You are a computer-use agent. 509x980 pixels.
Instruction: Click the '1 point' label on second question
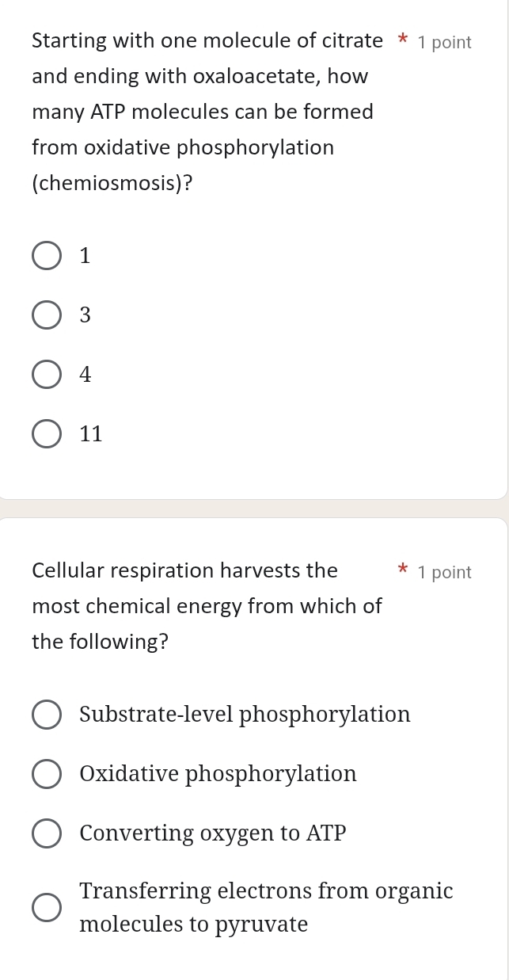[x=444, y=571]
